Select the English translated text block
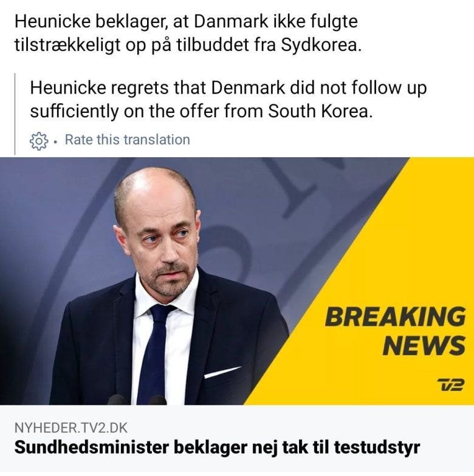This screenshot has height=476, width=474. [228, 100]
